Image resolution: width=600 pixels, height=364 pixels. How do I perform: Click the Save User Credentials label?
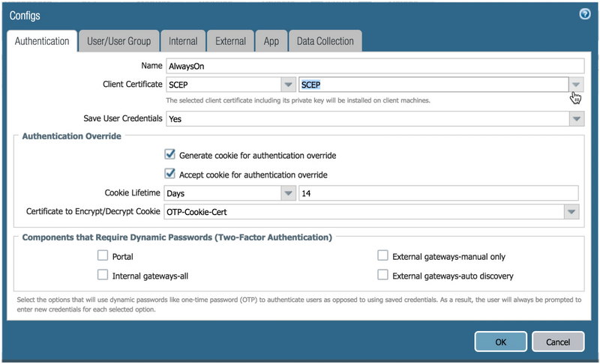coord(123,118)
